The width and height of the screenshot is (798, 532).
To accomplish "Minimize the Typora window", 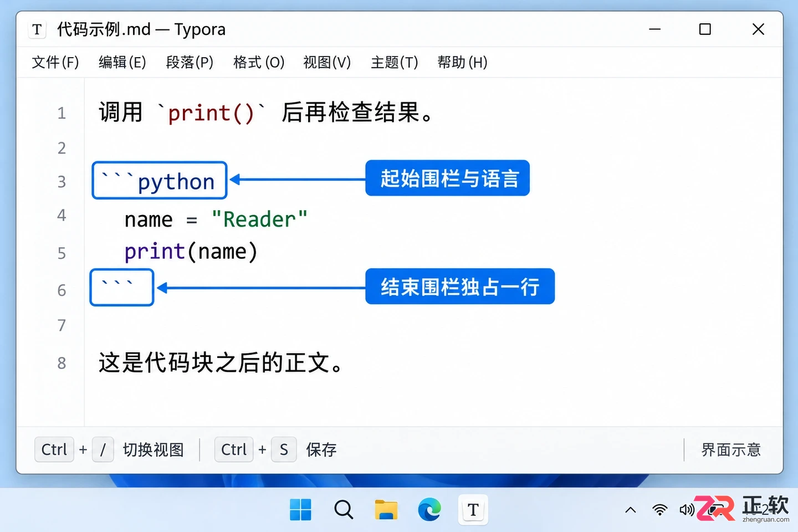I will tap(655, 29).
